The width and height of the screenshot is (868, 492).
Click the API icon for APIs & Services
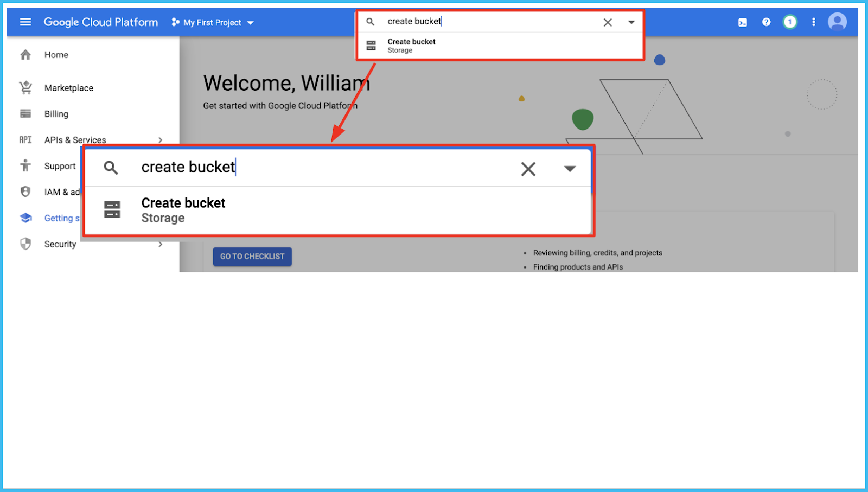(25, 140)
